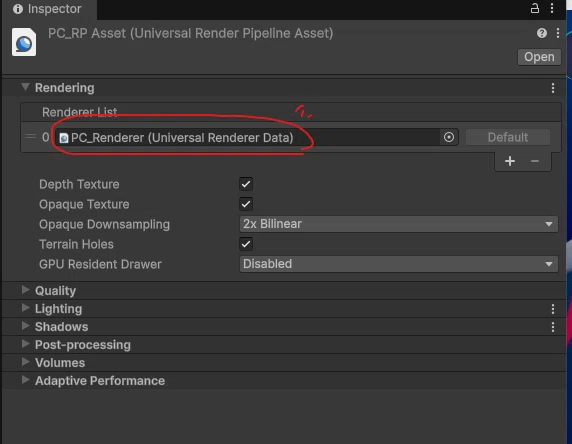Screen dimensions: 572x444
Task: Grab the renderer entry 0 reorder handle
Action: pyautogui.click(x=31, y=137)
